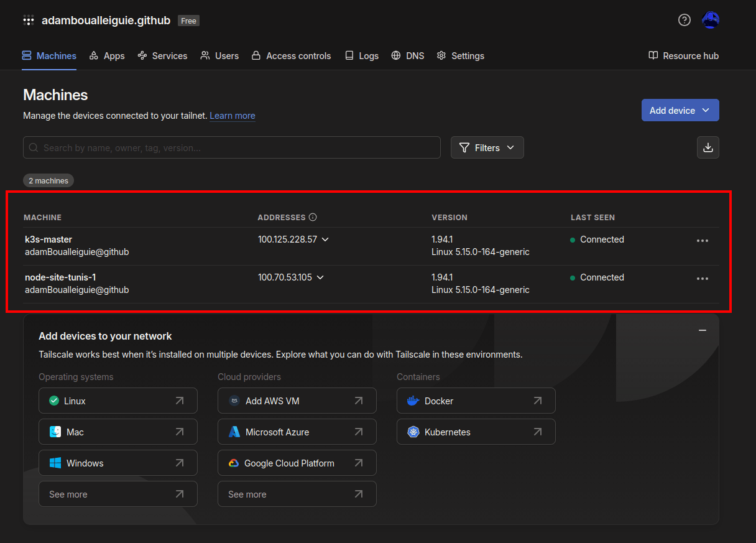
Task: Open the Apps tab
Action: coord(107,55)
